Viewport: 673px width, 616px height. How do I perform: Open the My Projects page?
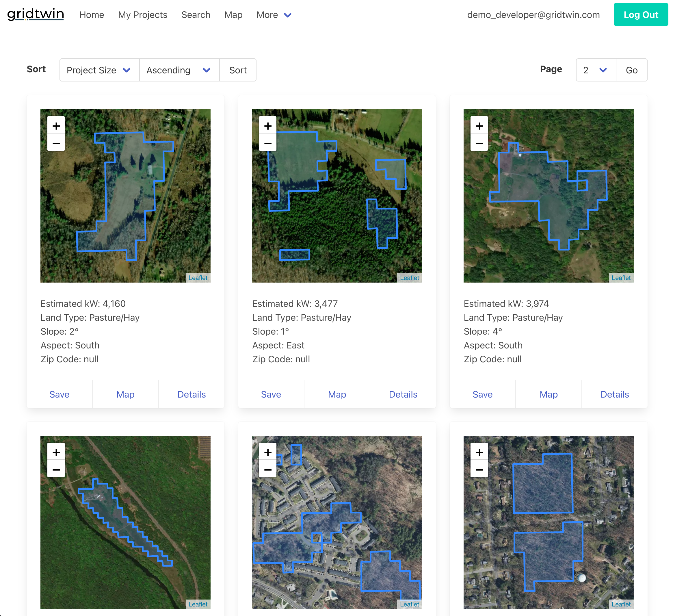tap(143, 15)
